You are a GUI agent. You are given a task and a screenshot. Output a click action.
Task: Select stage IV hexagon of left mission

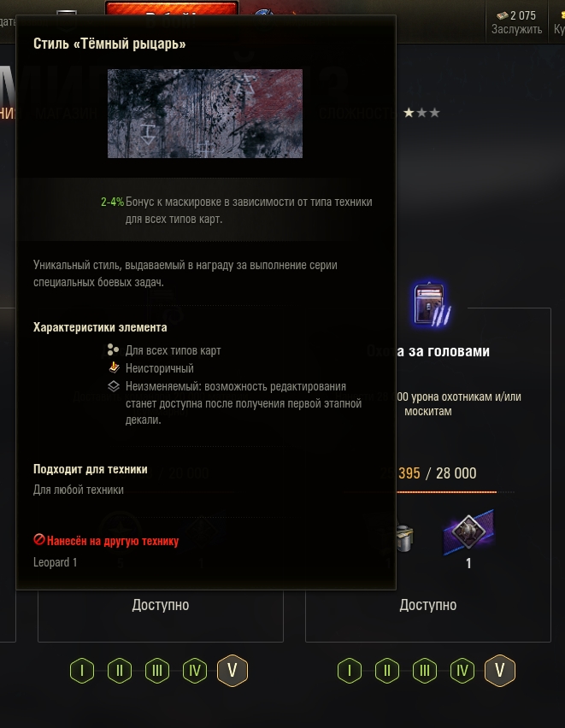pos(195,671)
